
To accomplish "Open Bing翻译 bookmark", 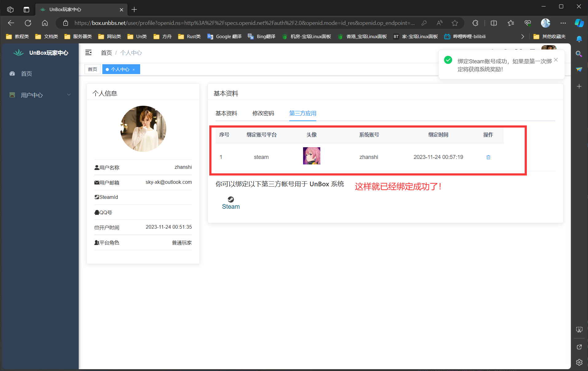I will 262,37.
